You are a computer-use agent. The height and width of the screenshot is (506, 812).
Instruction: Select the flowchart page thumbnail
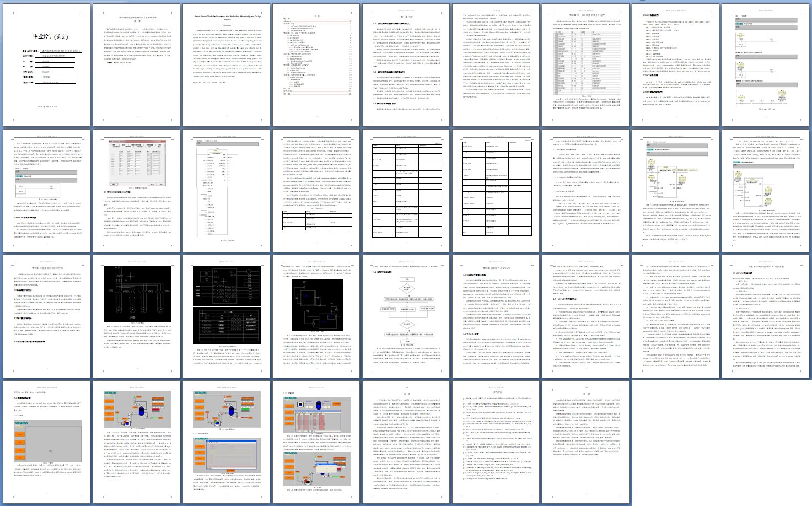coord(406,316)
